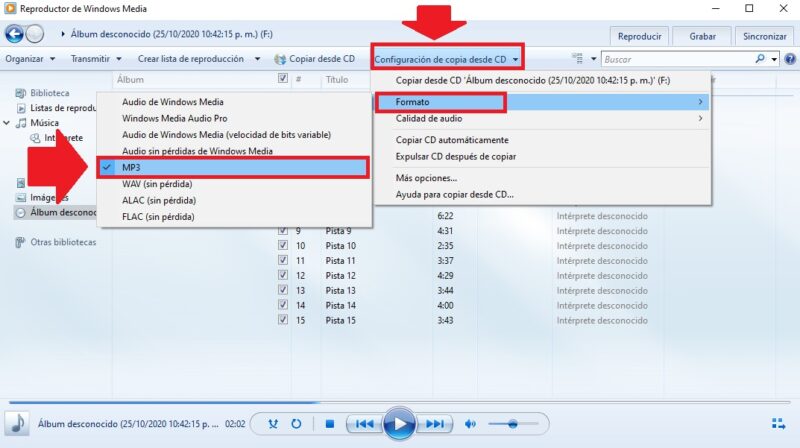Uncheck track 14 checkbox

283,305
